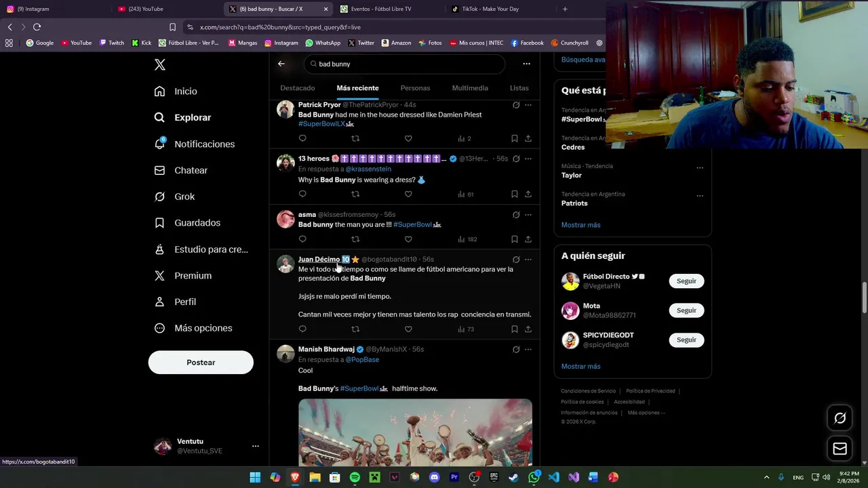Like asma's post

[408, 239]
